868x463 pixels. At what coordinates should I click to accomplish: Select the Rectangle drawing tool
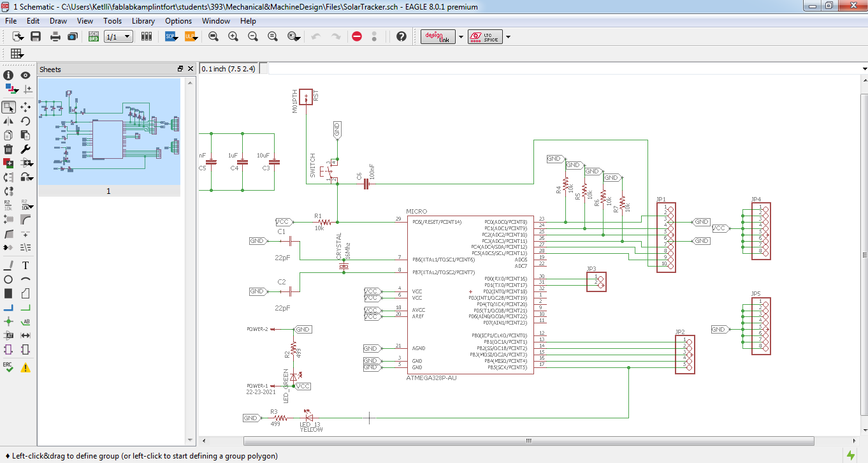pyautogui.click(x=8, y=293)
